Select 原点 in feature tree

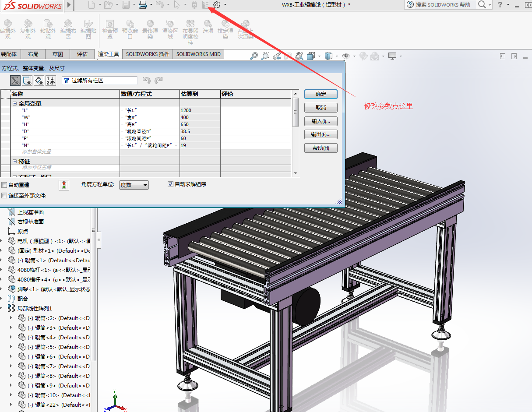pyautogui.click(x=22, y=231)
